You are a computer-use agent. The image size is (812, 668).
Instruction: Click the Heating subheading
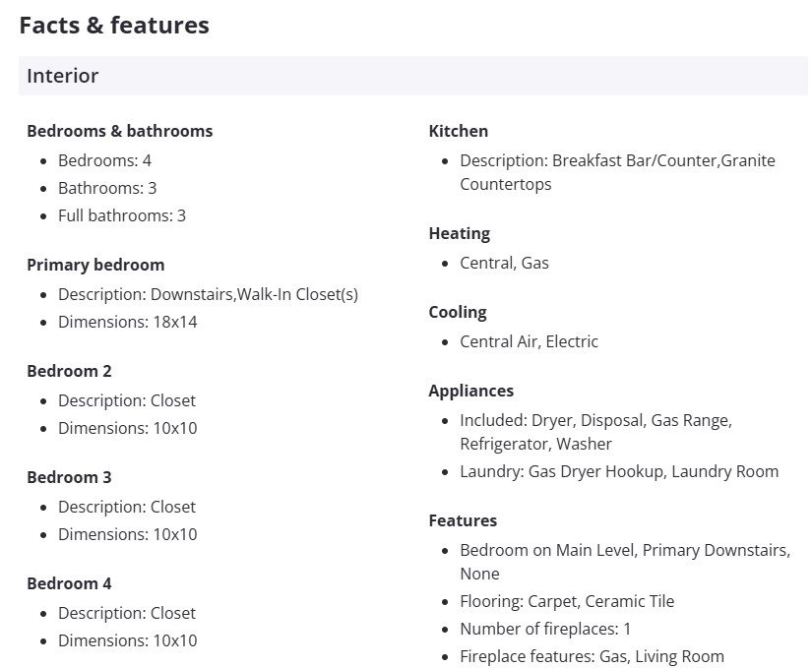point(459,233)
